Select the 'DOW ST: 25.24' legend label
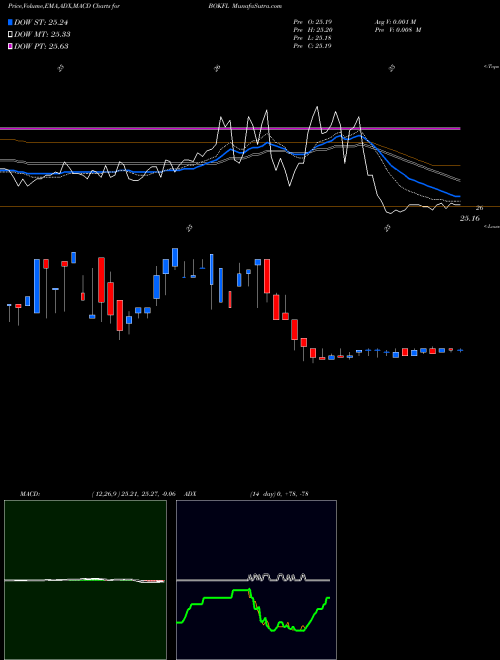 pos(41,22)
